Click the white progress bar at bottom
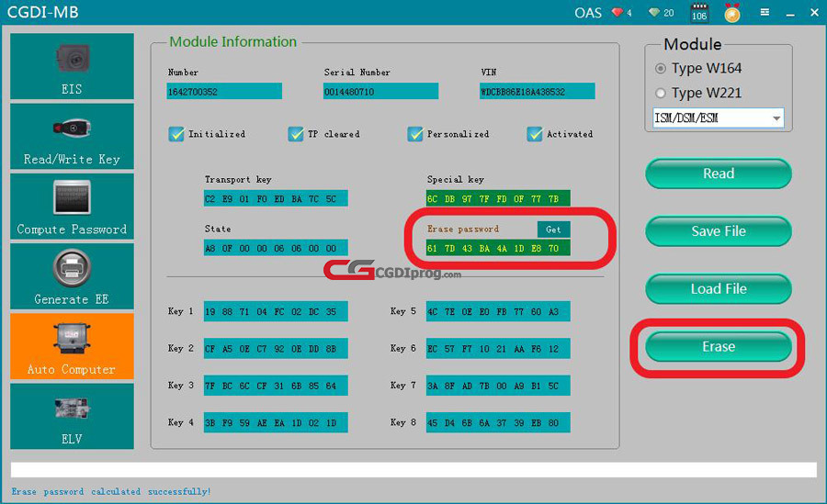The width and height of the screenshot is (827, 504). (413, 470)
